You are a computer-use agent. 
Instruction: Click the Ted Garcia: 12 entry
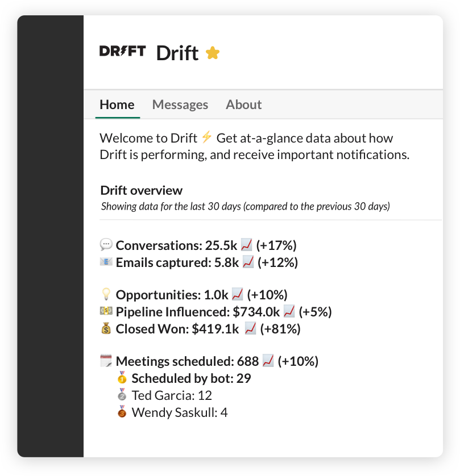(x=172, y=395)
